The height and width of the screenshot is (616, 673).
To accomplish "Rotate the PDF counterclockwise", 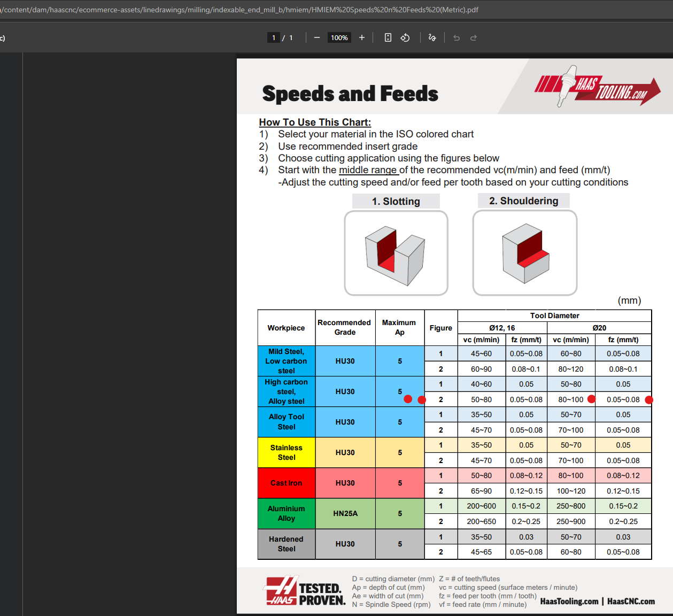I will point(405,37).
